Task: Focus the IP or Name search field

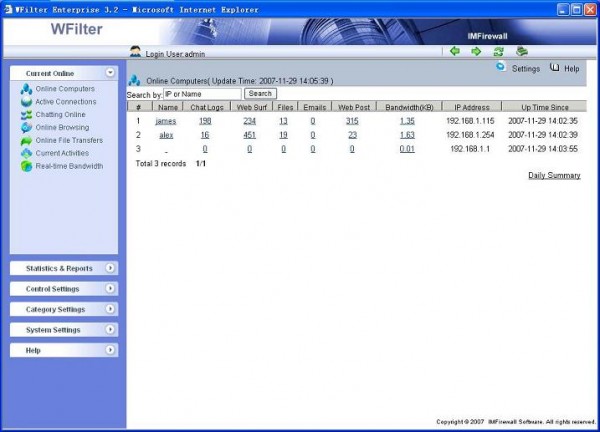Action: point(202,94)
